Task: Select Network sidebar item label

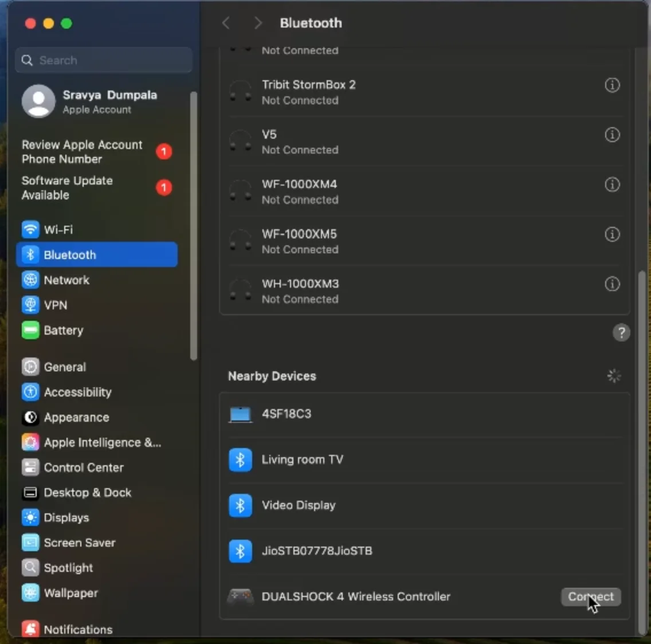Action: point(66,280)
